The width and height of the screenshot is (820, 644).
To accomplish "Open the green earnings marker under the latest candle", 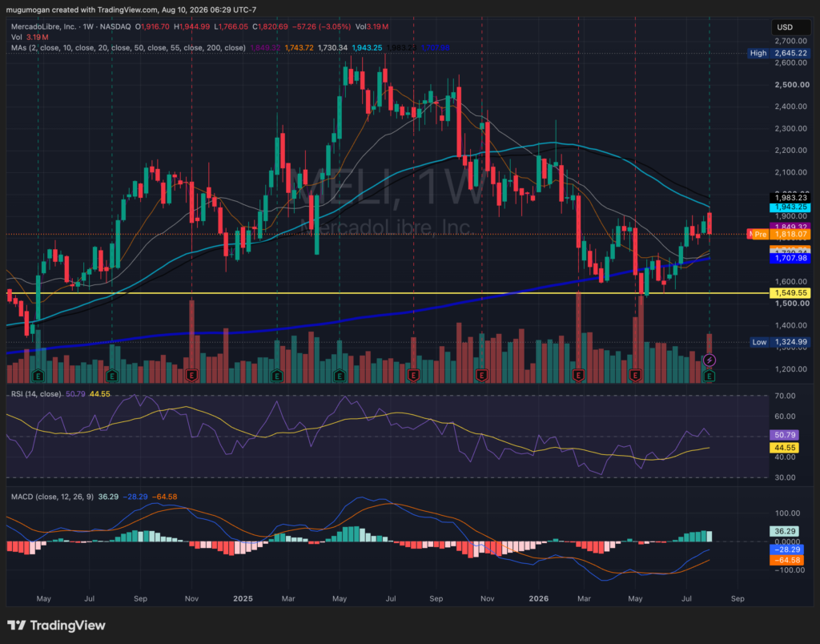I will (x=709, y=376).
